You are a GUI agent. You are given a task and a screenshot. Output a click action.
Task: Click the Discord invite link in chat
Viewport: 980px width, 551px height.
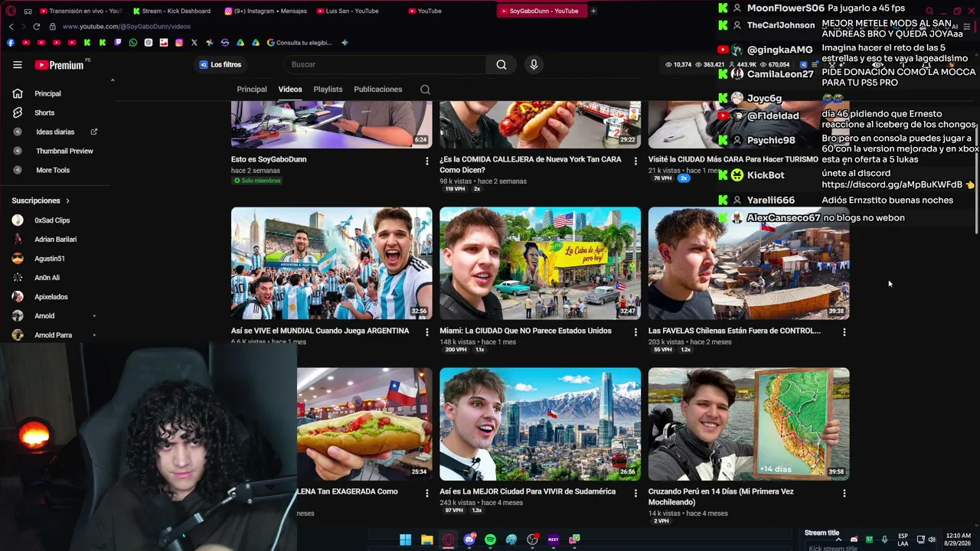(x=892, y=184)
